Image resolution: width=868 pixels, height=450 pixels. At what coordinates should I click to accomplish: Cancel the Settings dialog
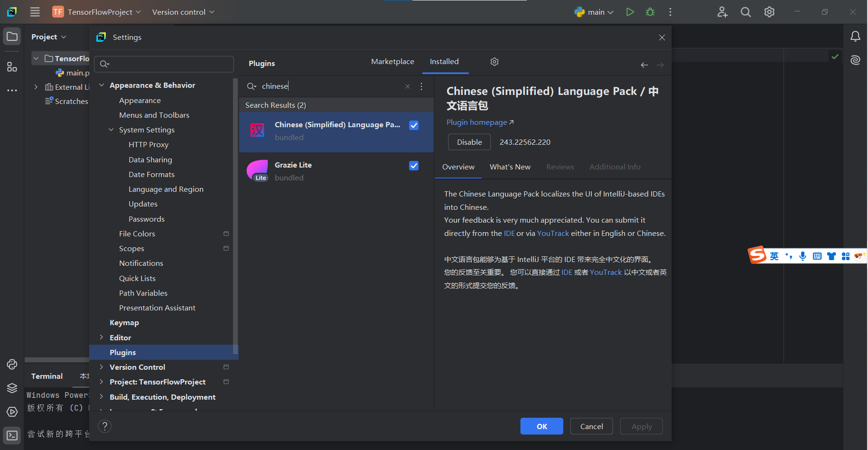tap(591, 426)
